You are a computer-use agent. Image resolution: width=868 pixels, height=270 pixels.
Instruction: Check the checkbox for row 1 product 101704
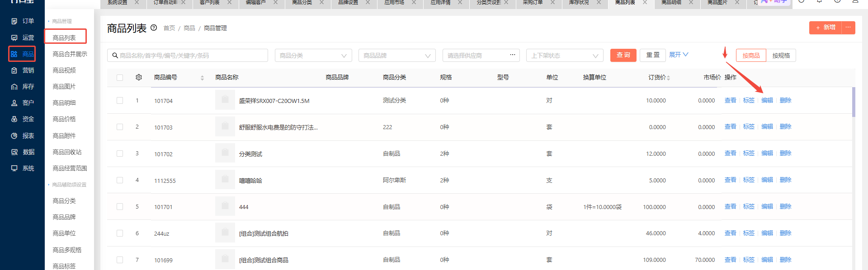tap(120, 100)
